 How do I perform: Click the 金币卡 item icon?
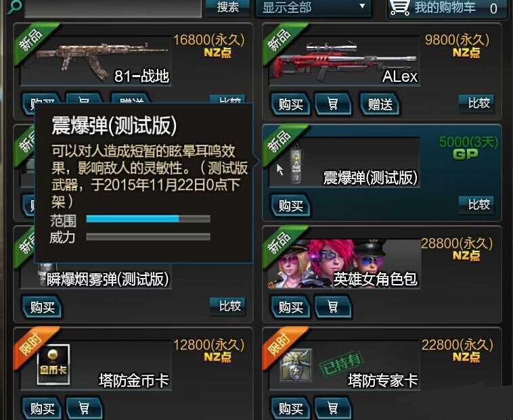tap(53, 364)
